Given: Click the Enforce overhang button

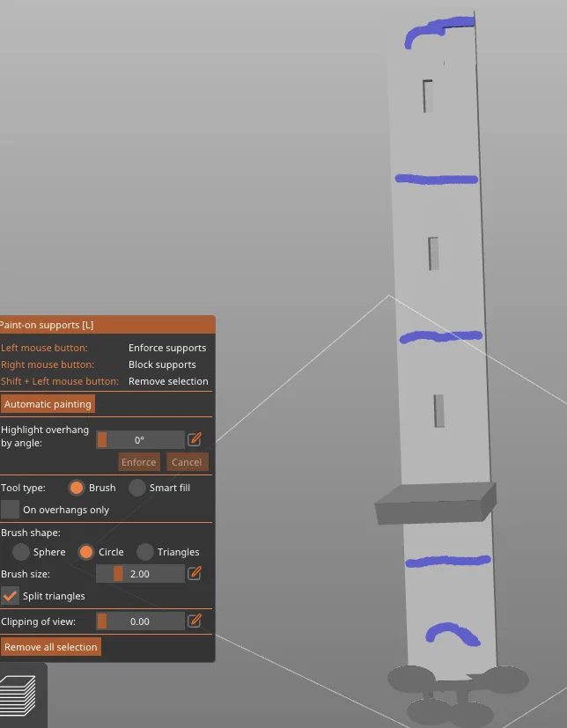Looking at the screenshot, I should [139, 462].
